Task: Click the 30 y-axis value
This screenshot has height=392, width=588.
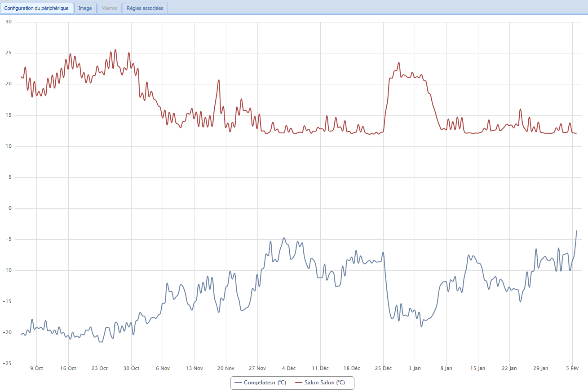Action: click(x=9, y=22)
